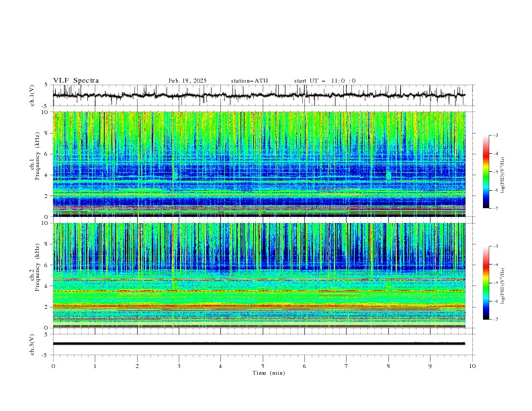Click the ch.2 "Frequency (kHz)" axis label
The height and width of the screenshot is (411, 532).
click(38, 267)
